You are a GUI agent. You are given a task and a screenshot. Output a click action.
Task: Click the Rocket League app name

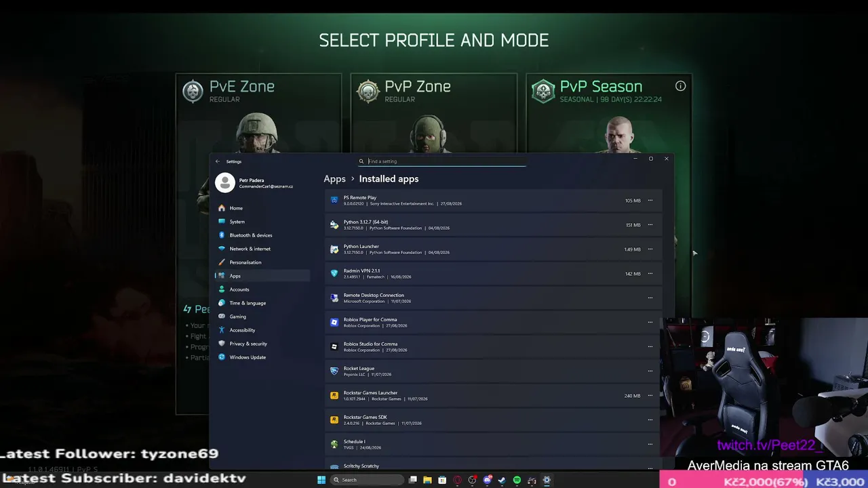tap(359, 369)
